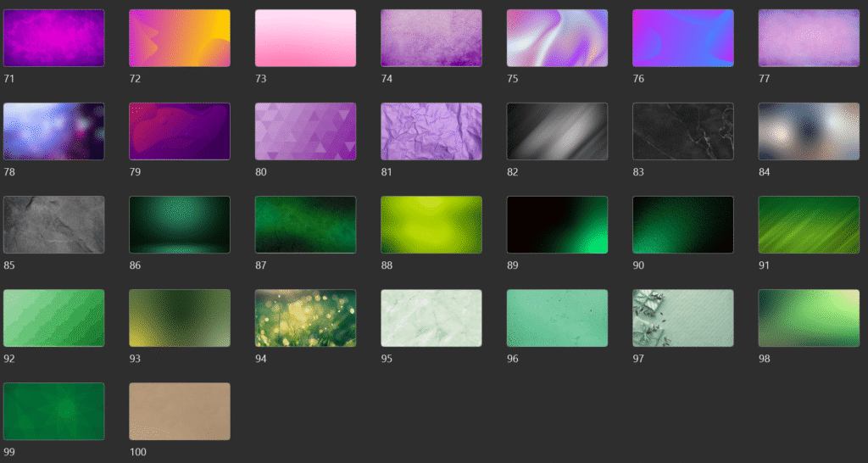This screenshot has width=868, height=463.
Task: Select the crumpled purple paper thumbnail 81
Action: coord(431,131)
